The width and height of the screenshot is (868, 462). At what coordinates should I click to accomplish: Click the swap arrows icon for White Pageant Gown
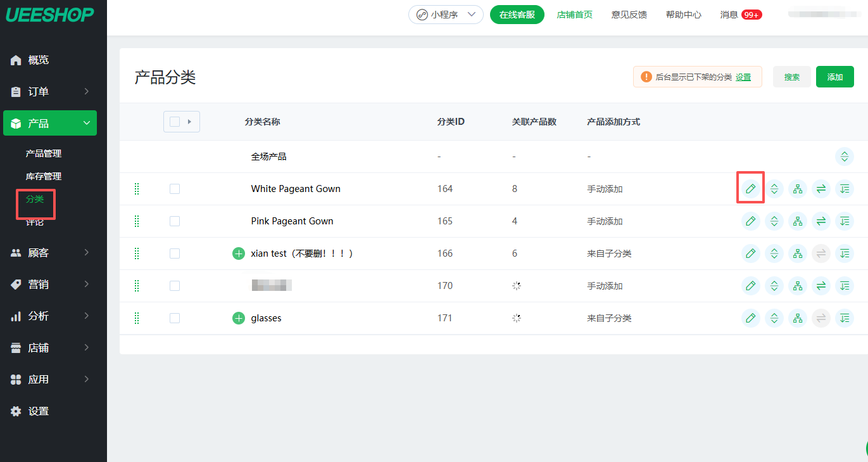pyautogui.click(x=821, y=189)
